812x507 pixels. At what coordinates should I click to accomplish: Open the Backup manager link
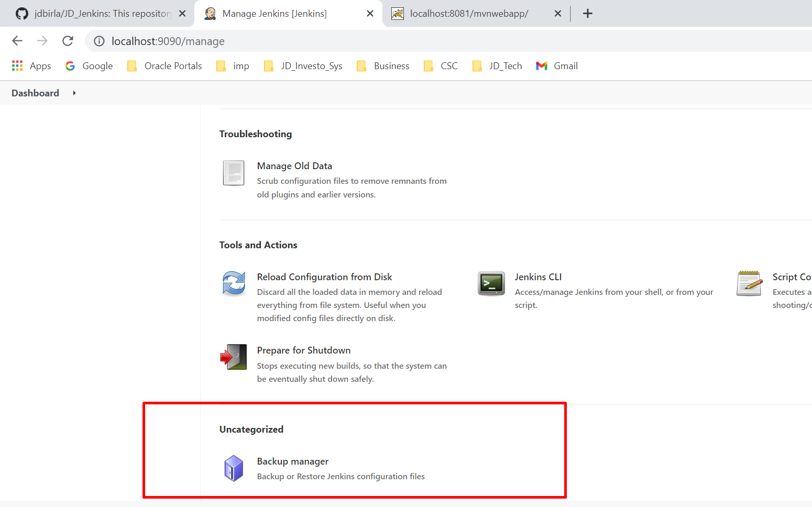coord(293,461)
